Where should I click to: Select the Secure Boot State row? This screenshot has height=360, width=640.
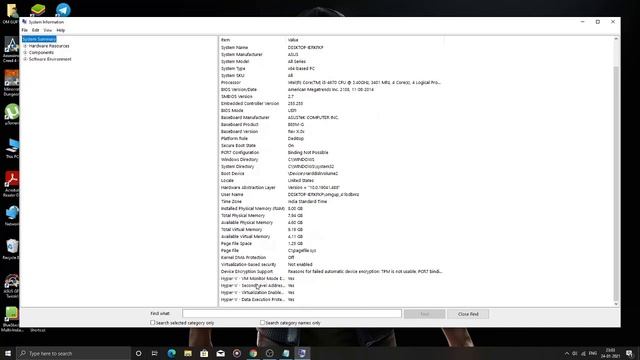click(331, 145)
